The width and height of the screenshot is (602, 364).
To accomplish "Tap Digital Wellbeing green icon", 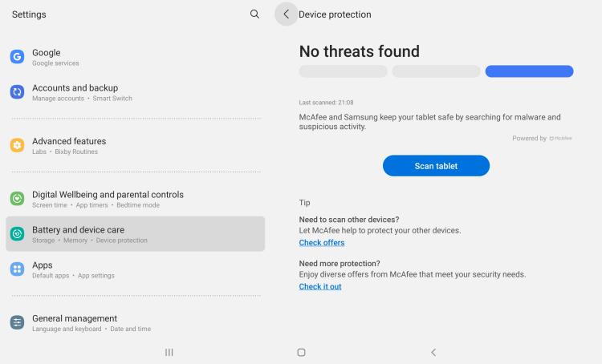I will [x=17, y=199].
